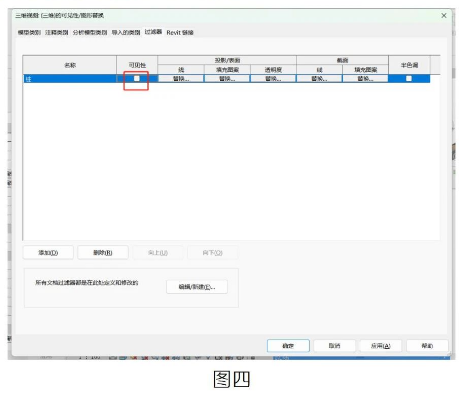Open the 分析模型类别 tab
Viewport: 466px width, 393px height.
pyautogui.click(x=90, y=32)
